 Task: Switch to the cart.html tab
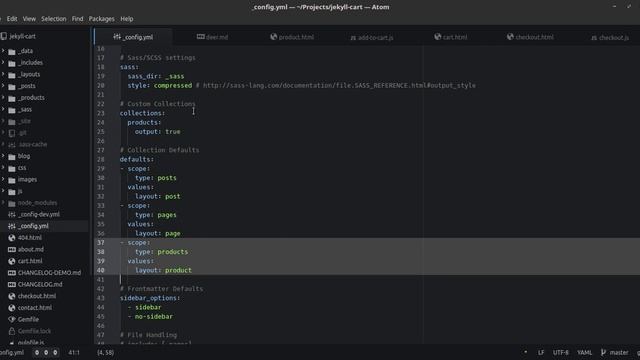pyautogui.click(x=451, y=37)
